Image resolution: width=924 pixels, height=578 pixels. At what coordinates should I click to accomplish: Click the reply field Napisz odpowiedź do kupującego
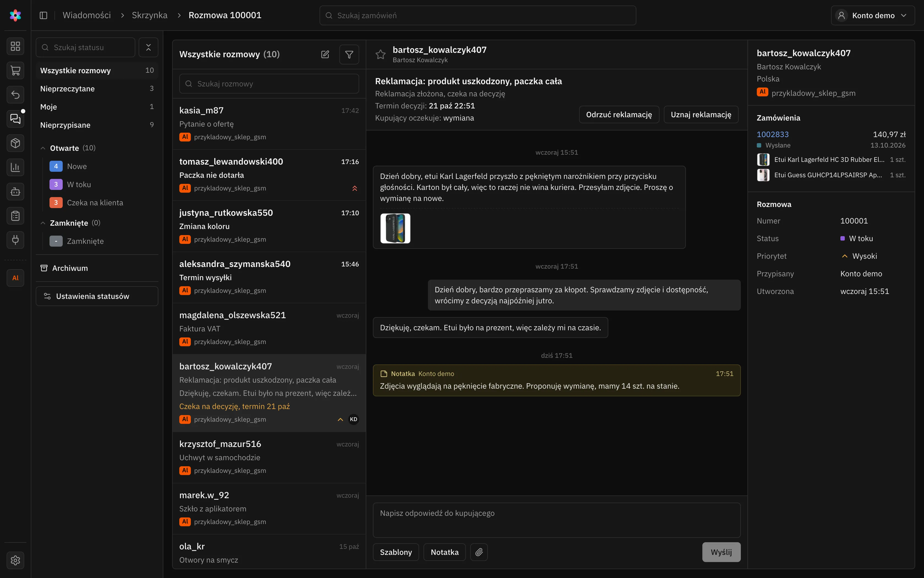point(557,520)
